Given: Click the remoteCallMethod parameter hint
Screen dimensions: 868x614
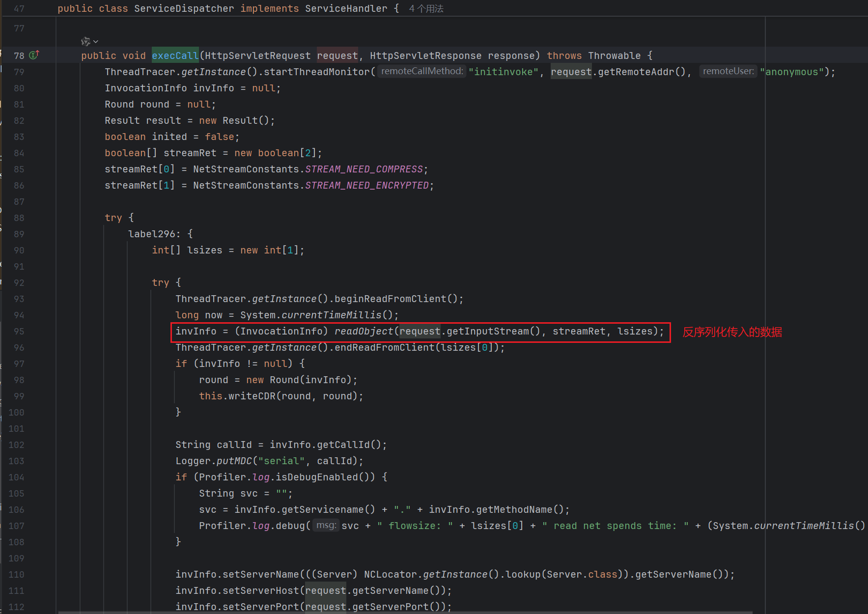Looking at the screenshot, I should point(421,71).
